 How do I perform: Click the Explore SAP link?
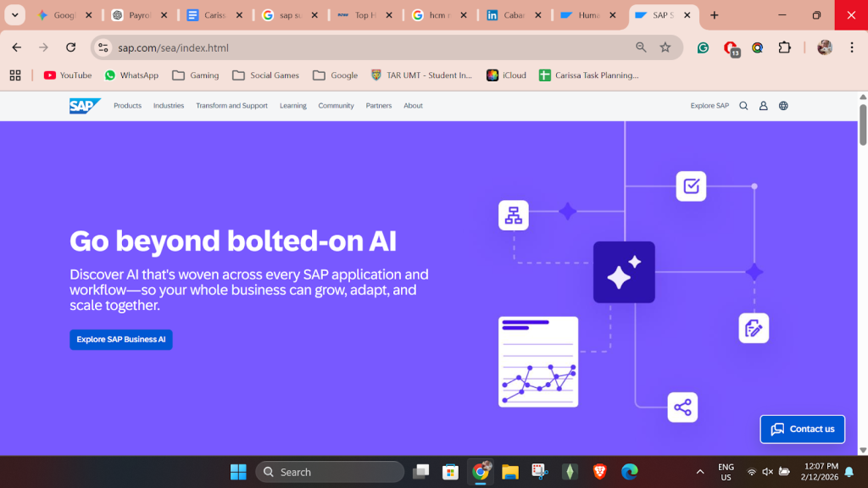coord(709,106)
